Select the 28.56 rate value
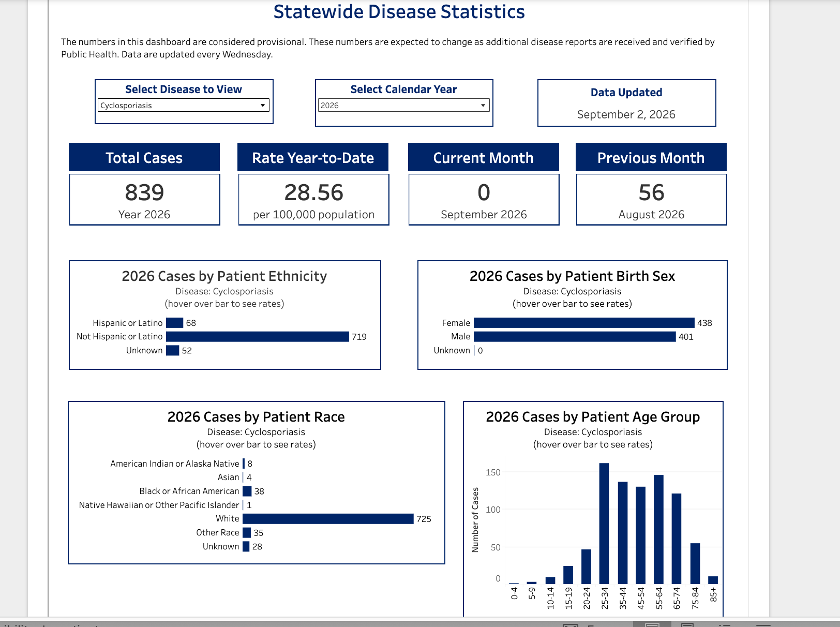Image resolution: width=840 pixels, height=627 pixels. pos(313,192)
